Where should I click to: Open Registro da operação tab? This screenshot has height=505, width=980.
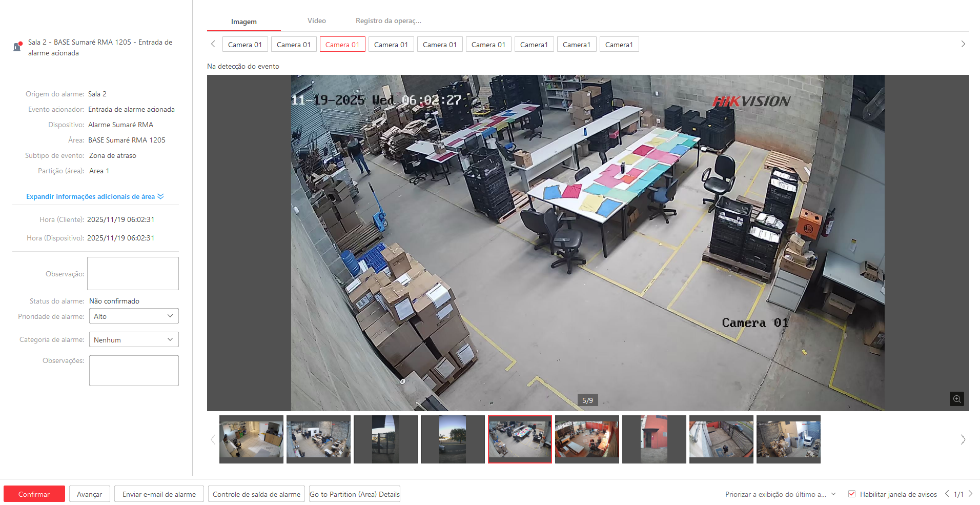[388, 21]
